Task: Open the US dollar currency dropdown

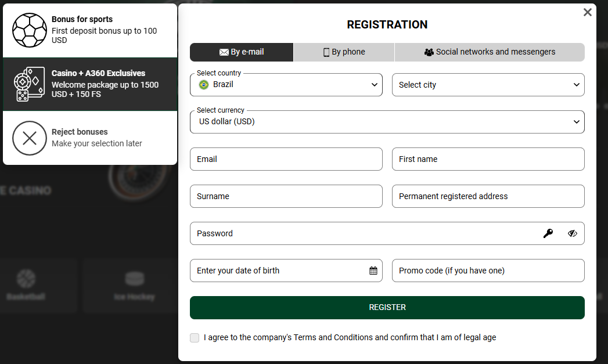Action: click(387, 121)
